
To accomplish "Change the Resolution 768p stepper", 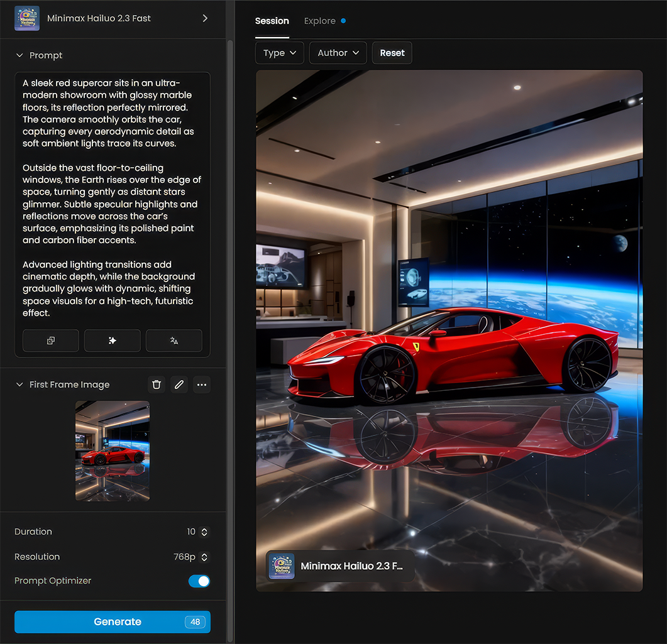I will pos(204,557).
